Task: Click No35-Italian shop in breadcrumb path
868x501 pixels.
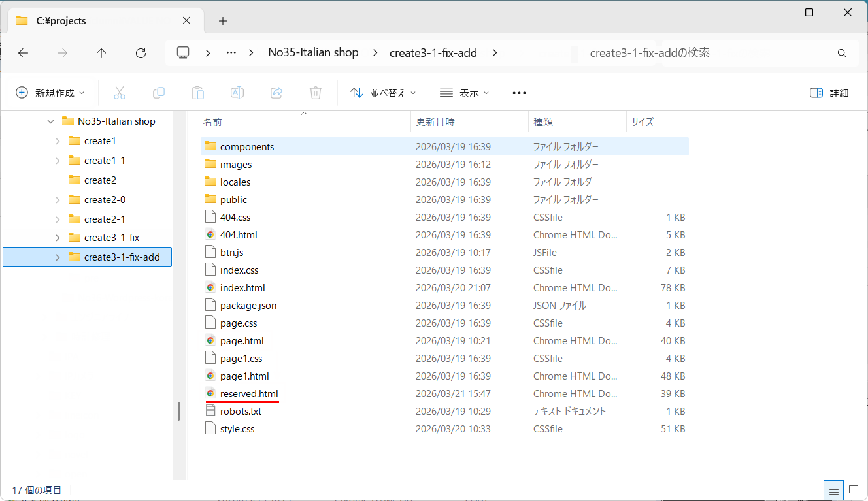Action: point(313,53)
